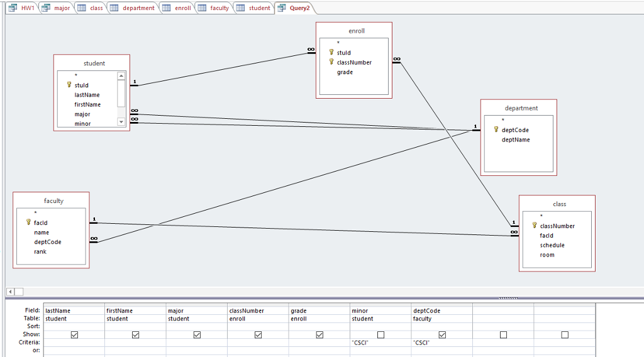This screenshot has height=357, width=644.
Task: Click the query icon on major tab
Action: 46,8
